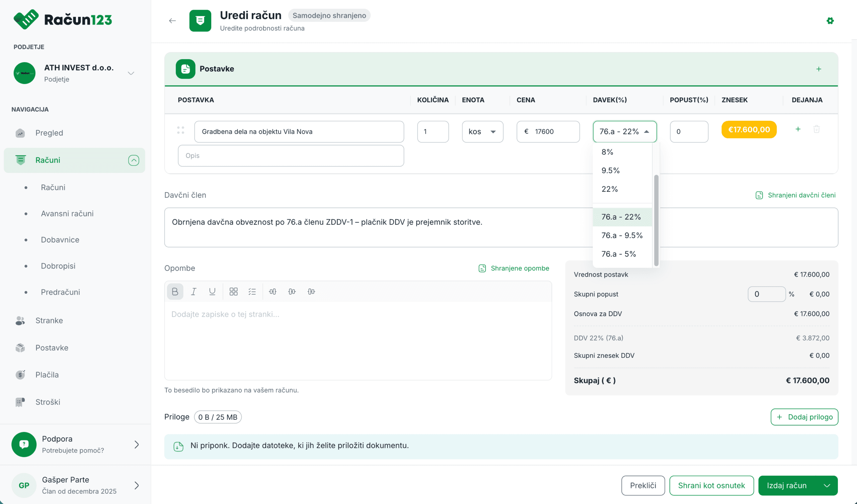Click the trash icon to delete the item row

(x=816, y=129)
